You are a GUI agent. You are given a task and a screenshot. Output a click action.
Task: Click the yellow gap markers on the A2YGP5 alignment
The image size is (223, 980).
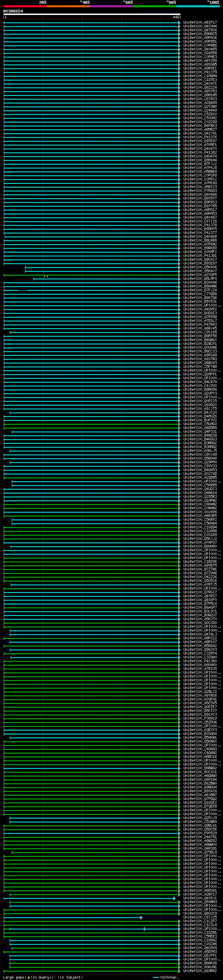coord(46,277)
